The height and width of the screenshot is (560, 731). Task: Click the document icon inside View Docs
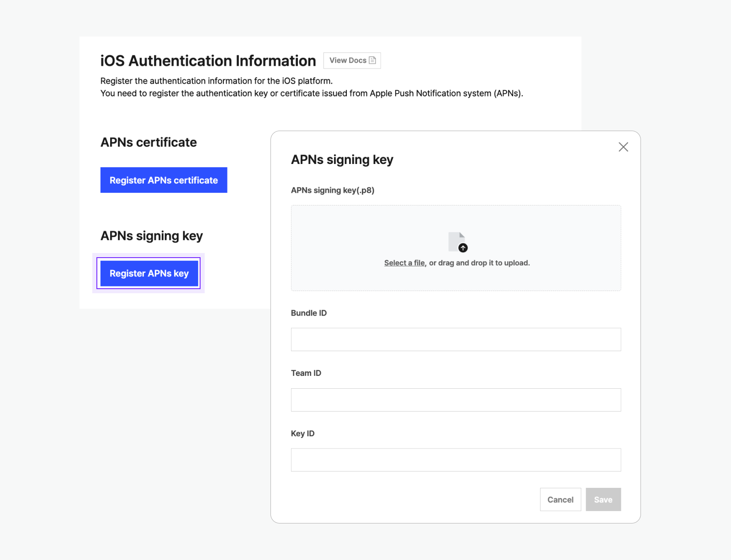point(372,60)
